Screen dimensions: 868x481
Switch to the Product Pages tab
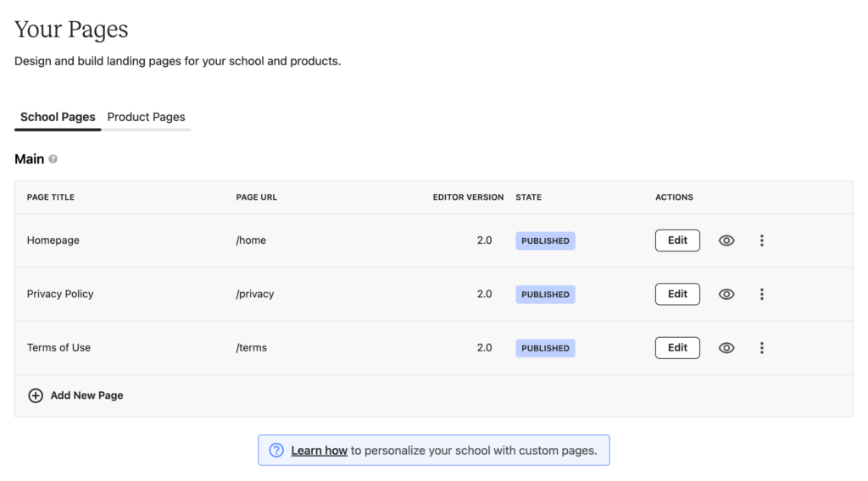pyautogui.click(x=146, y=117)
